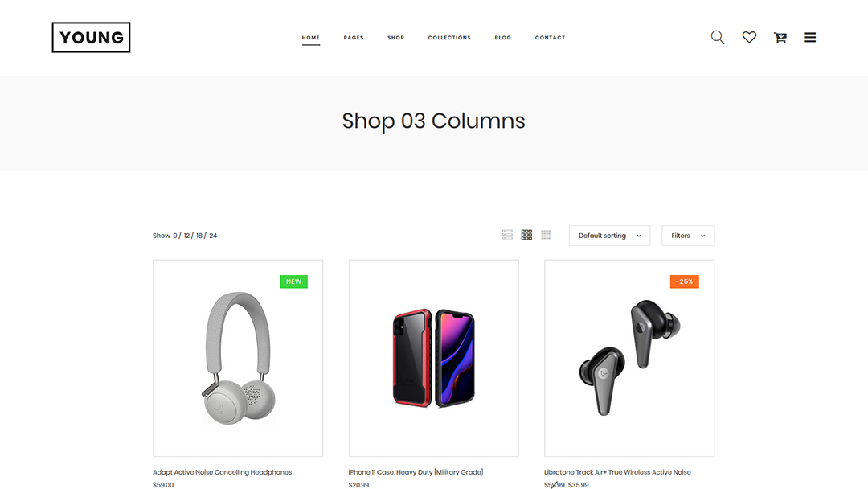
Task: Show 9 products per page
Action: pyautogui.click(x=175, y=236)
